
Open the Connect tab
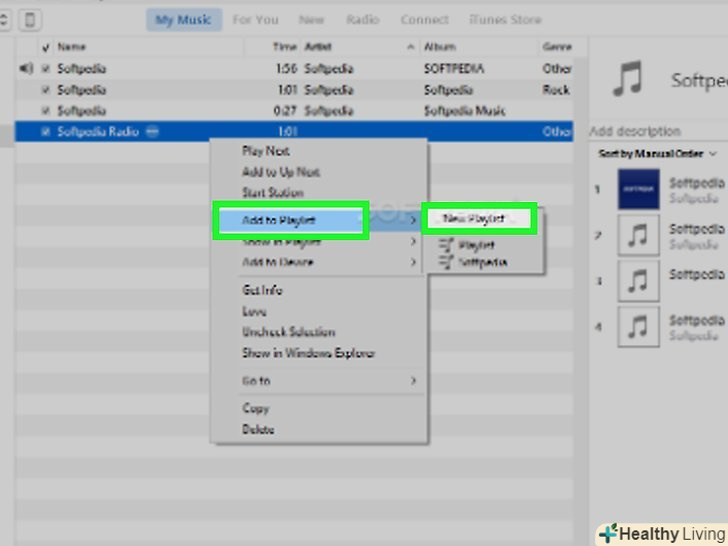tap(425, 20)
